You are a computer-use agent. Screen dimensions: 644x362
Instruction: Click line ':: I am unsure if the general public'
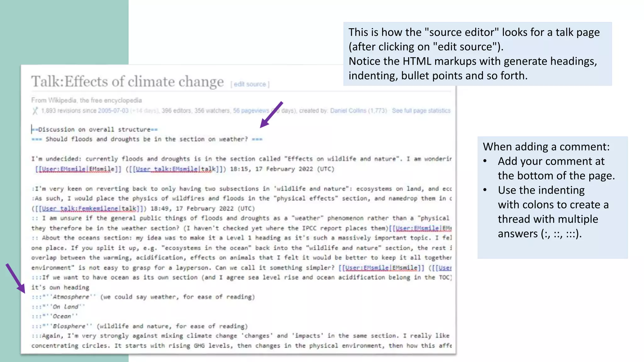coord(241,218)
